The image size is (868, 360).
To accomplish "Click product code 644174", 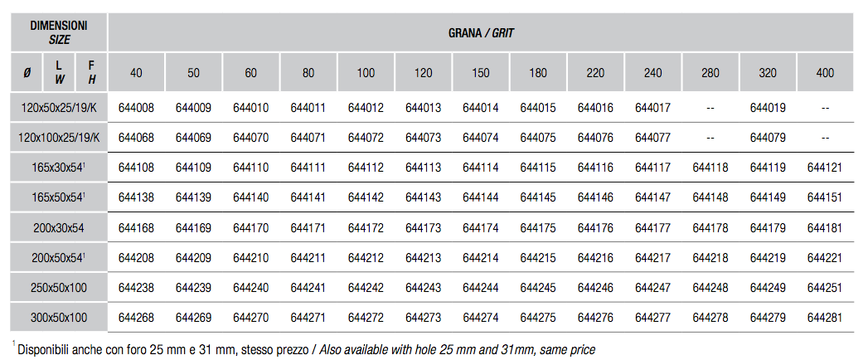I will (x=481, y=227).
